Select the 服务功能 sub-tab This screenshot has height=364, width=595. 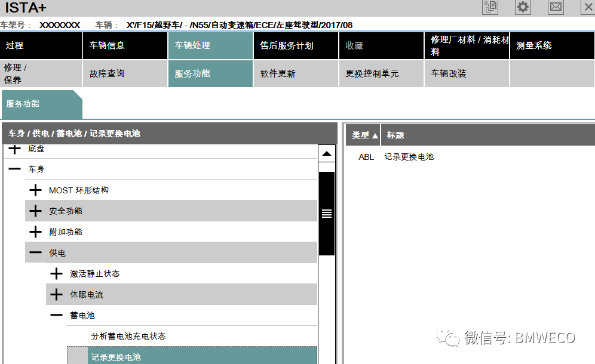pyautogui.click(x=211, y=73)
